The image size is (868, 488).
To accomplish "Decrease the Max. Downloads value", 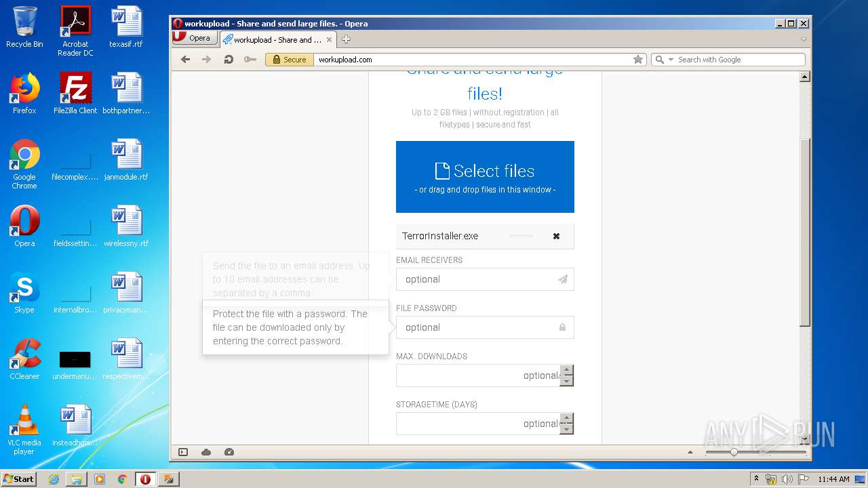I will (x=567, y=381).
